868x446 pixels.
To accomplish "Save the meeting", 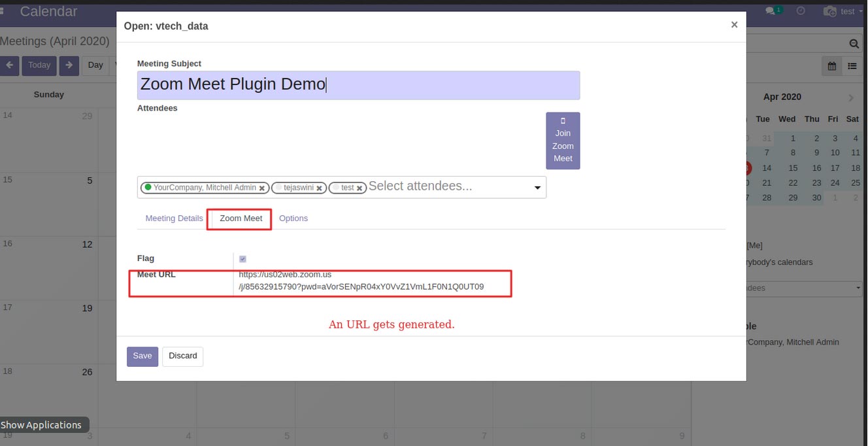I will point(142,356).
